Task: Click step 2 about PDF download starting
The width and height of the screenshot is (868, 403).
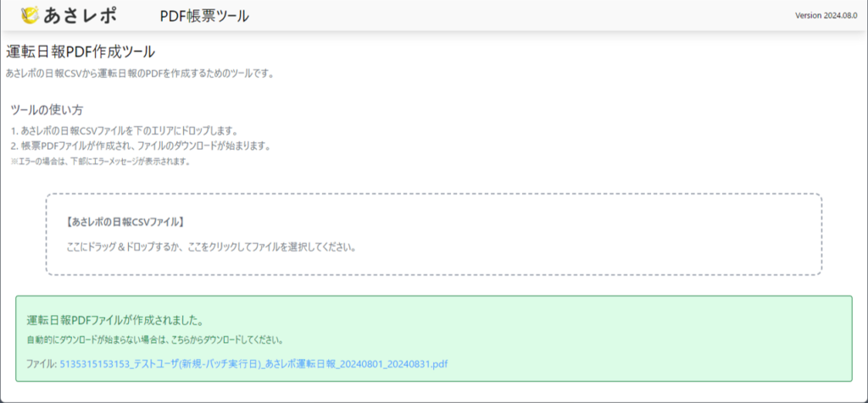Action: pos(140,147)
